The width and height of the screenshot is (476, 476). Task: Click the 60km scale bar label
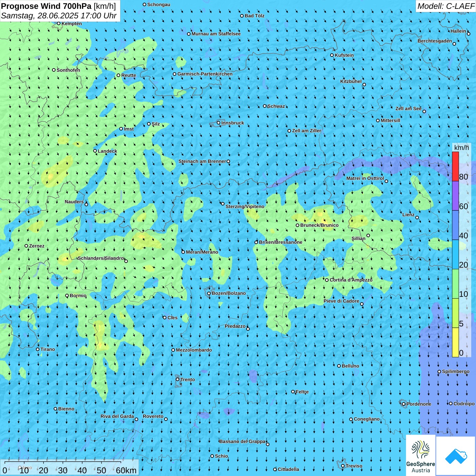(x=126, y=470)
